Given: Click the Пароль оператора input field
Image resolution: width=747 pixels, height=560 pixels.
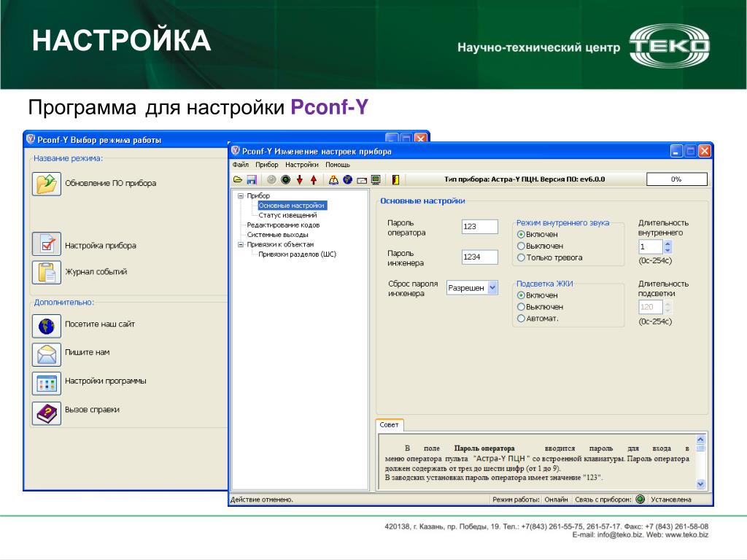Looking at the screenshot, I should 480,227.
